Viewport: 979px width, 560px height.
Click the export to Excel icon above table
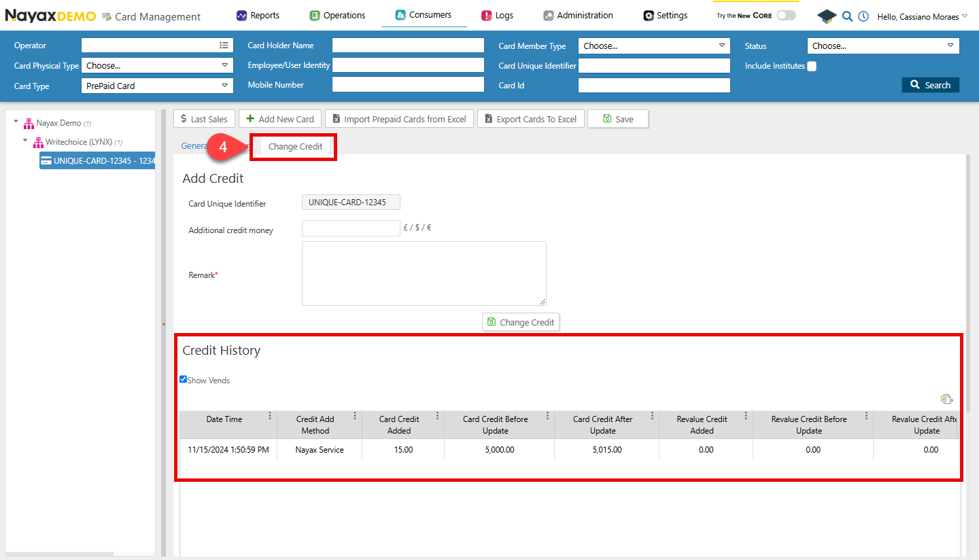click(946, 399)
